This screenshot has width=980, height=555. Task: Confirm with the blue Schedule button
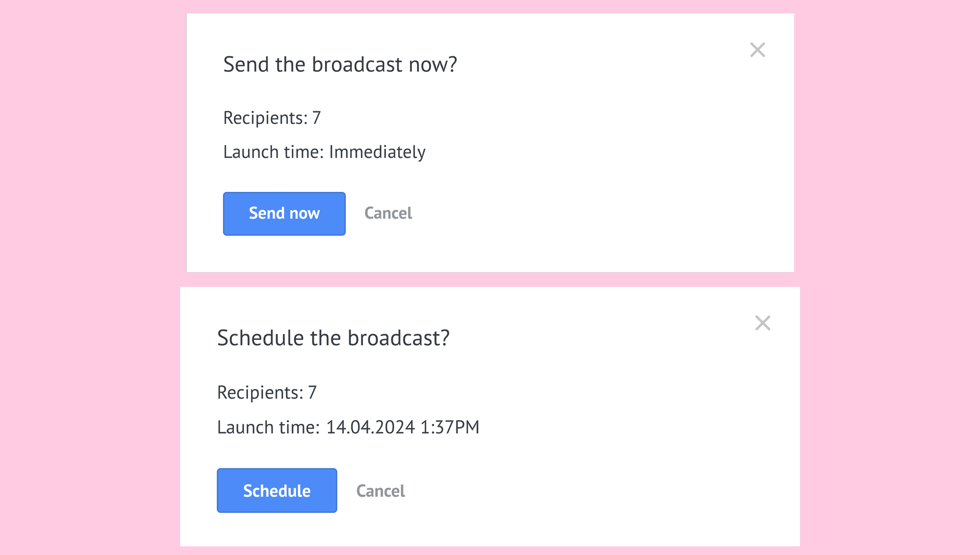[x=277, y=490]
